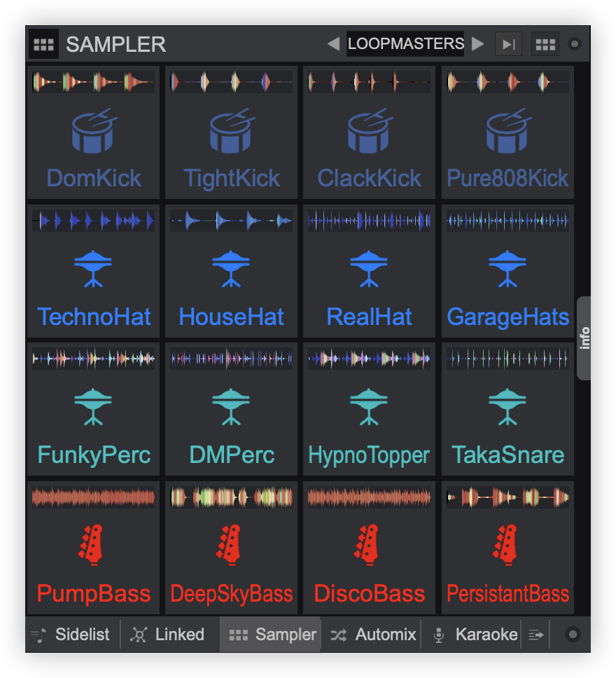Toggle the sample trigger mode button
Screen dimensions: 616x678
click(508, 43)
